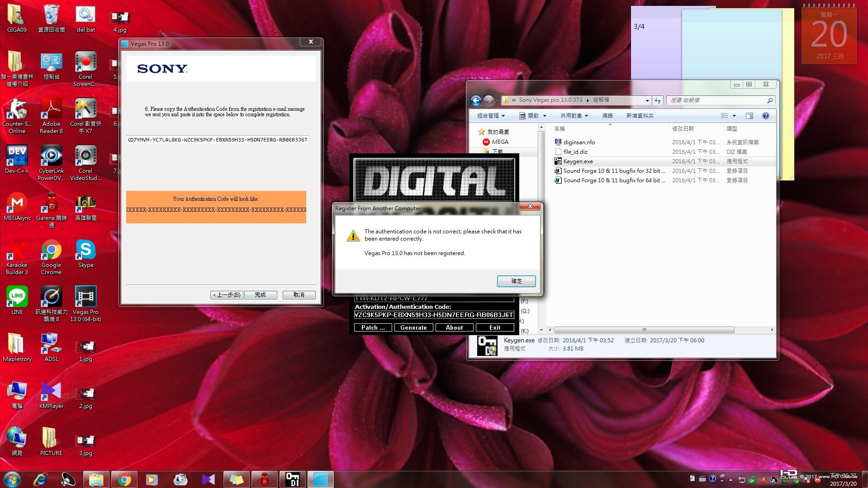
Task: Select the Keygen.exe file in Explorer
Action: pos(578,161)
